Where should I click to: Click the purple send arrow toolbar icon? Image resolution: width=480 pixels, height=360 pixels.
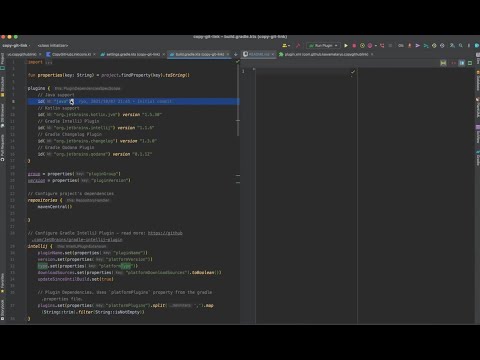click(417, 45)
